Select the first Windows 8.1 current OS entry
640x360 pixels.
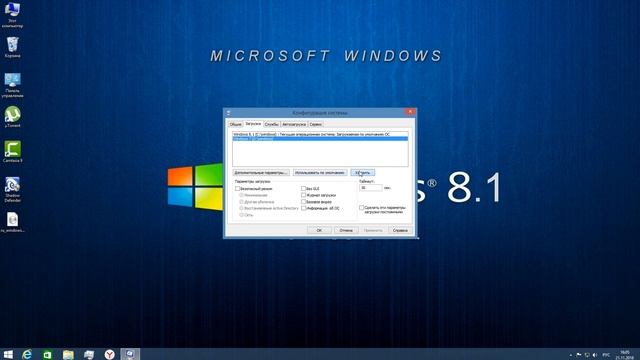[x=320, y=134]
